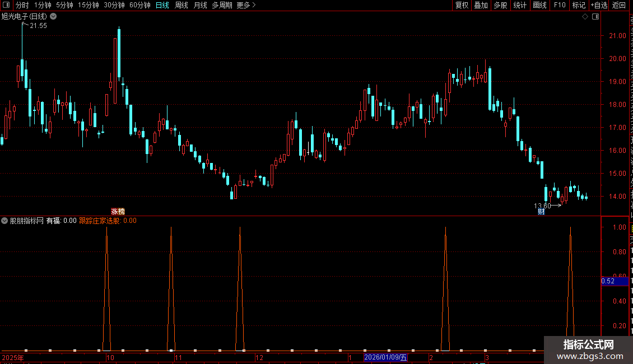Click 跟踪庄家选股: 0.00 indicator label
The image size is (633, 364).
(x=108, y=221)
